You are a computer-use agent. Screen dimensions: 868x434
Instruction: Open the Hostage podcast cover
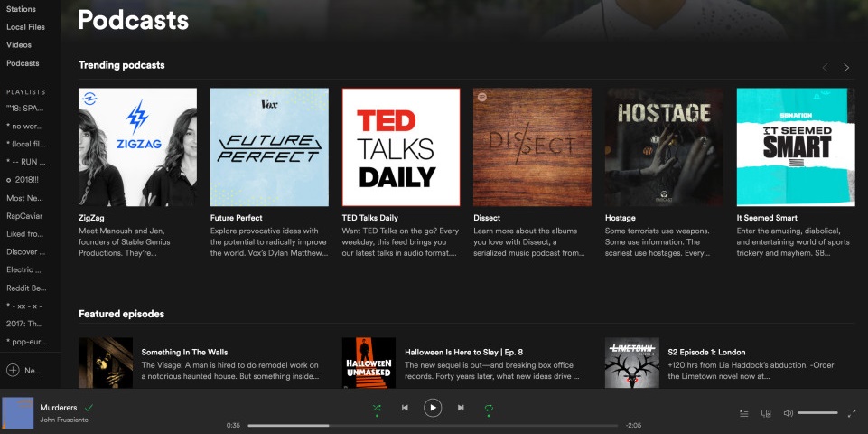point(664,146)
